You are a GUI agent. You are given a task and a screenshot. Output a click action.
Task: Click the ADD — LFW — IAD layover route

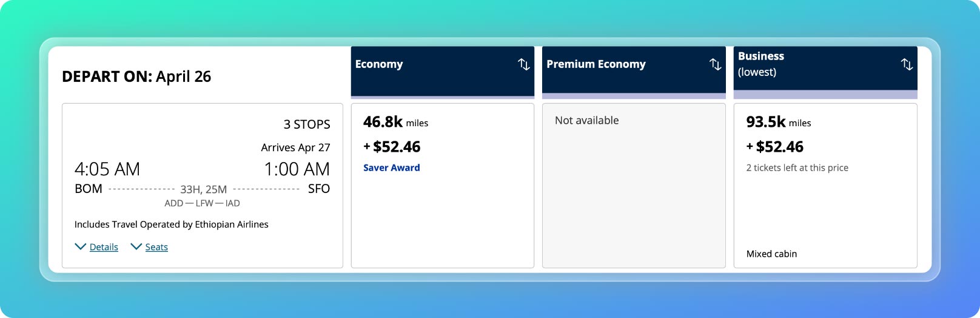coord(202,203)
